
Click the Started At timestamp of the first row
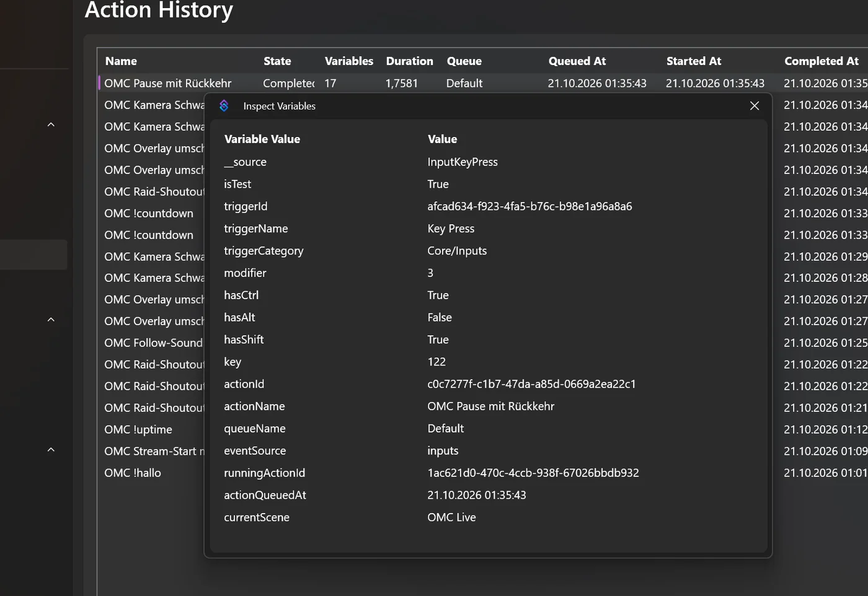pos(715,83)
